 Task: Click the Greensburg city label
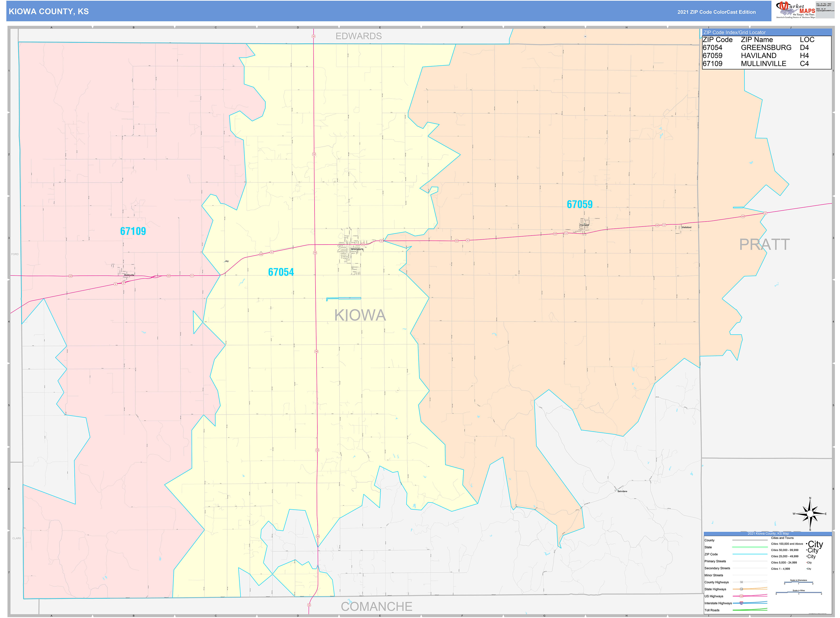[357, 249]
